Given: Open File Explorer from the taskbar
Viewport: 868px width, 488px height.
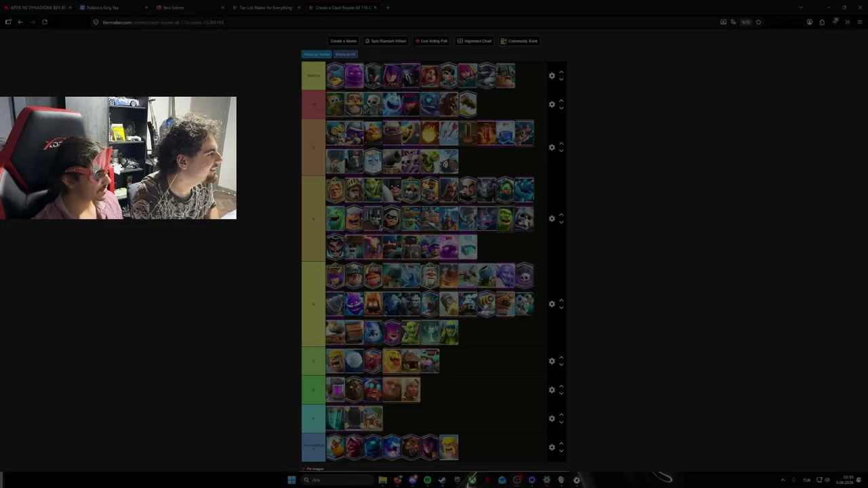Looking at the screenshot, I should coord(382,480).
